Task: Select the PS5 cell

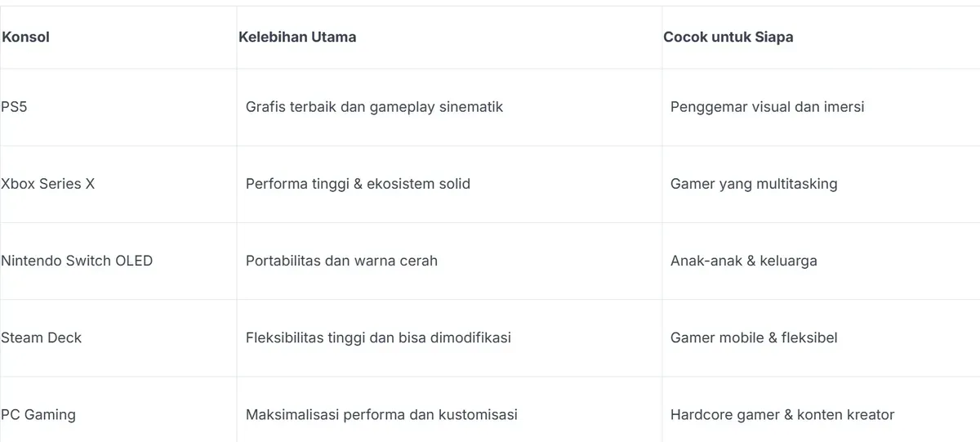Action: tap(118, 107)
